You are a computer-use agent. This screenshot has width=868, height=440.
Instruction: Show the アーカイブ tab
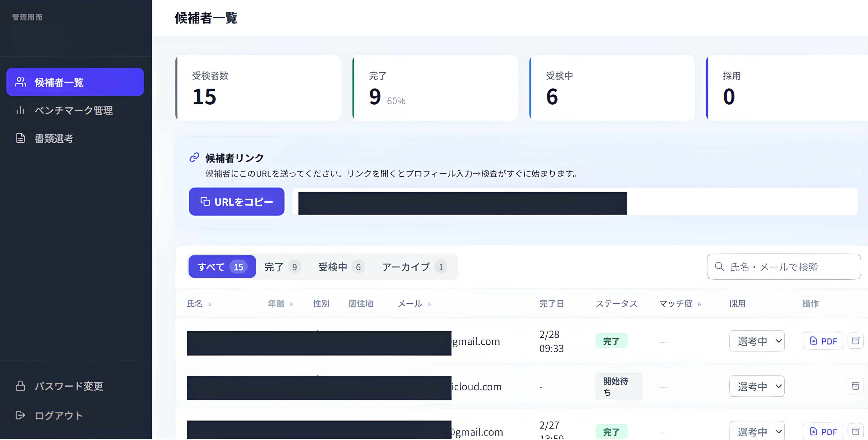[x=414, y=267]
